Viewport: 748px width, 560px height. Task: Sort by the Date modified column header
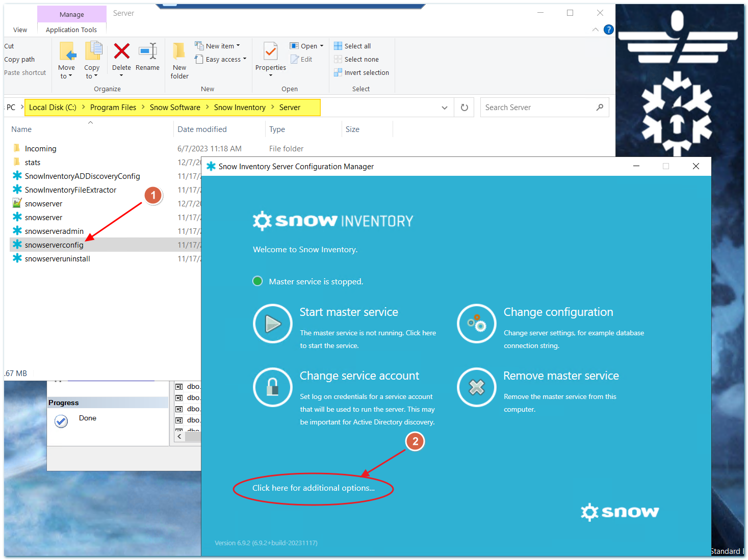coord(202,129)
